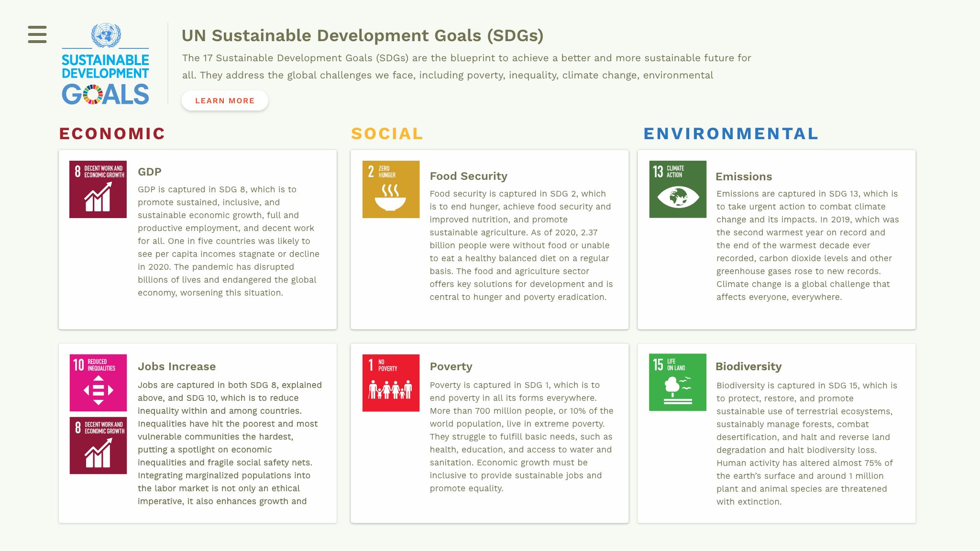Viewport: 980px width, 551px height.
Task: Click the Jobs Increase description paragraph
Action: pos(230,443)
